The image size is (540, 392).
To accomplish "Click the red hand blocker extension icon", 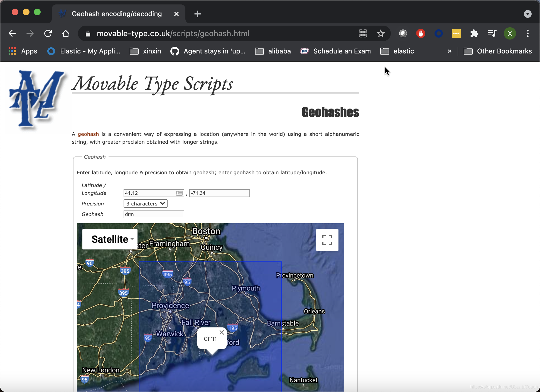I will point(421,34).
